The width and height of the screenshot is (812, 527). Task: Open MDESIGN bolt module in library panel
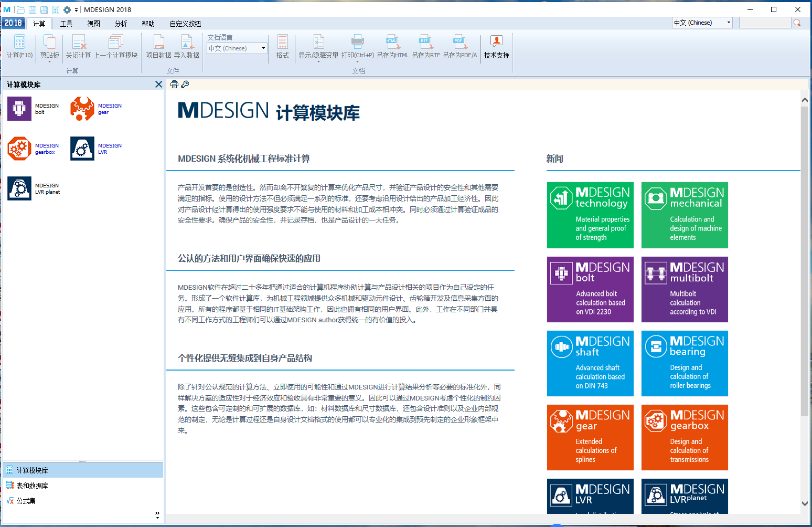click(33, 109)
